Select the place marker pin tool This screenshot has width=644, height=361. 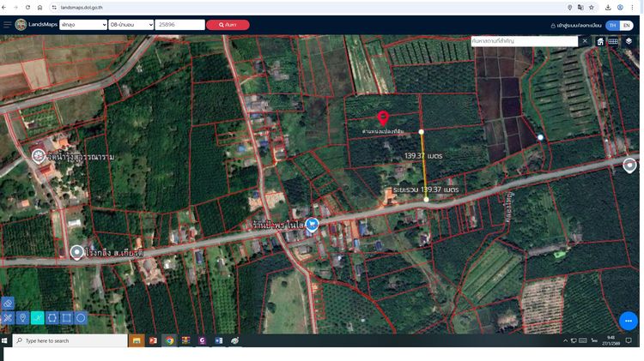(x=22, y=318)
